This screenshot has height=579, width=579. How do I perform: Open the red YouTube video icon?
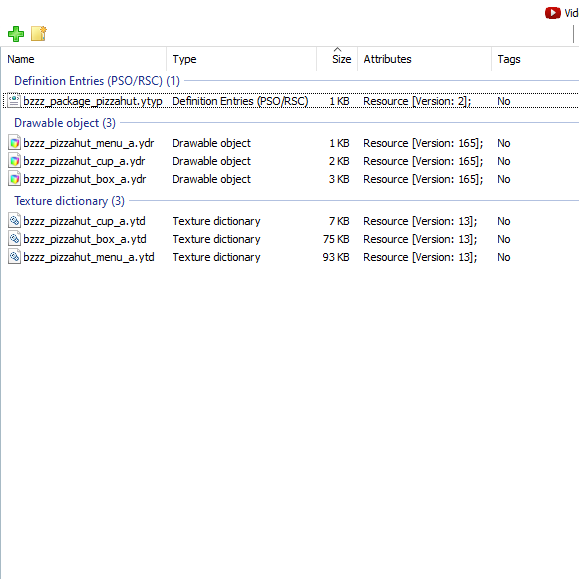click(x=553, y=13)
